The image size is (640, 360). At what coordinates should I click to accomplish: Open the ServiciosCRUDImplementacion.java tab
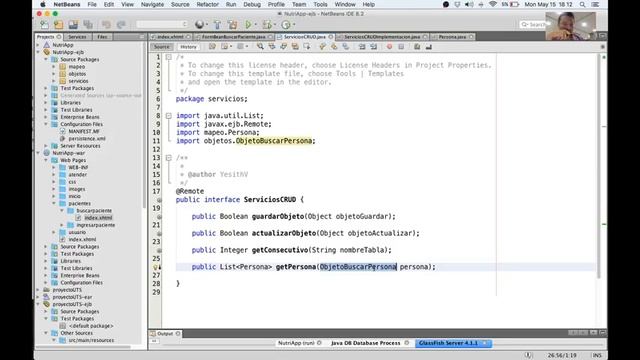(x=382, y=37)
